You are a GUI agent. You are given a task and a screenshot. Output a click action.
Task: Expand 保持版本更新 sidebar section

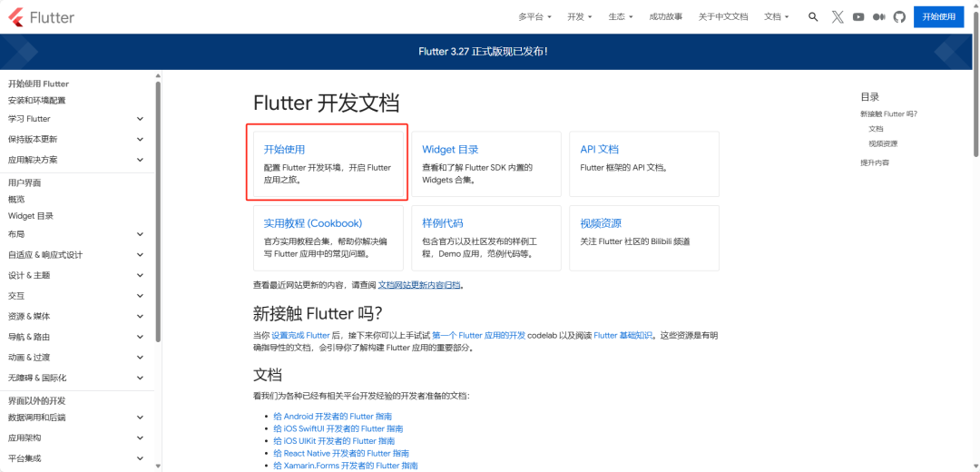pos(76,140)
